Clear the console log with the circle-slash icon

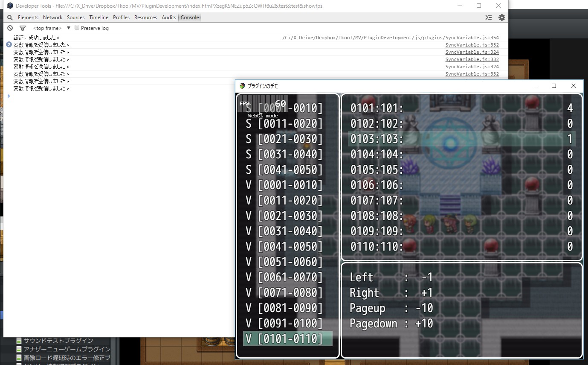(x=10, y=28)
